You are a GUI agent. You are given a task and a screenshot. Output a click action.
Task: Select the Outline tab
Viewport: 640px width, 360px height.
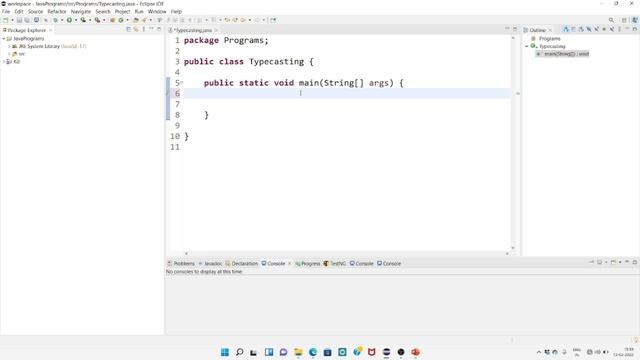537,30
